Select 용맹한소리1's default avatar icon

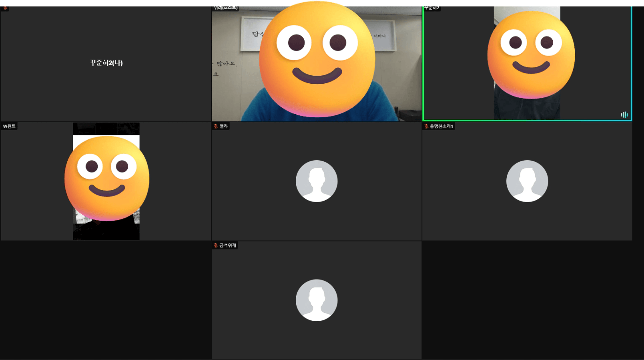[x=527, y=181]
